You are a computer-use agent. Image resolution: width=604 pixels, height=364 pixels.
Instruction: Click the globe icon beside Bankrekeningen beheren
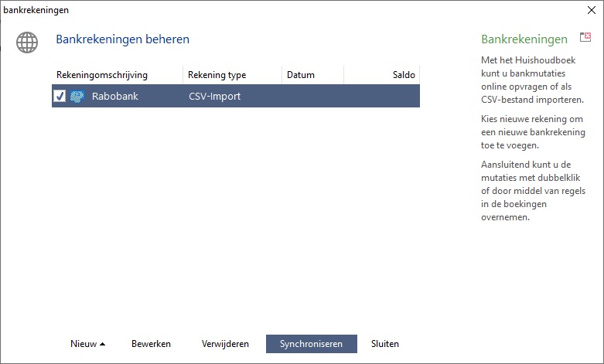27,41
